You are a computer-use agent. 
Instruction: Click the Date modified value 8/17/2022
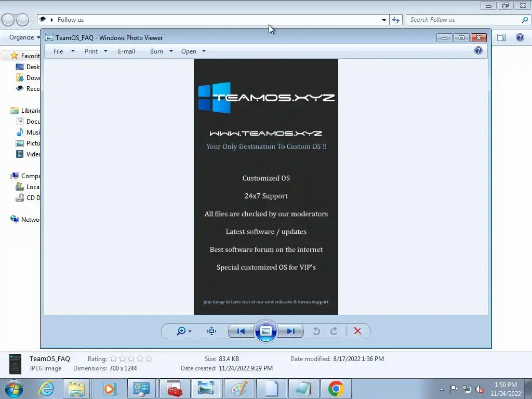coord(358,358)
